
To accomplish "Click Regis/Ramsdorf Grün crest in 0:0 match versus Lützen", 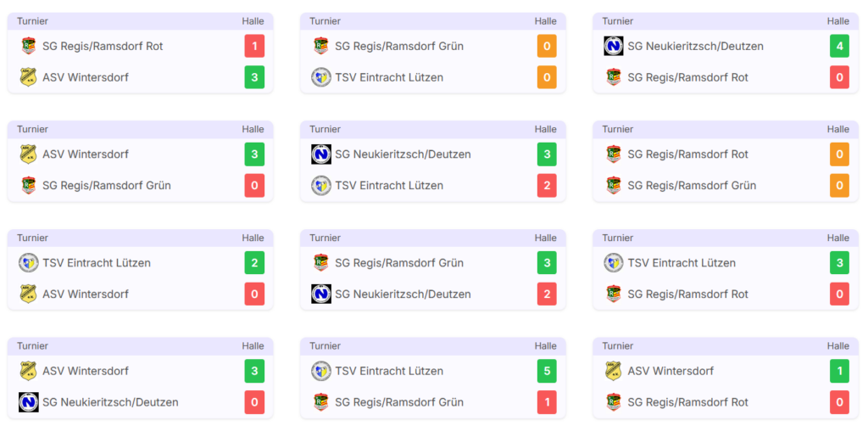I will [321, 46].
